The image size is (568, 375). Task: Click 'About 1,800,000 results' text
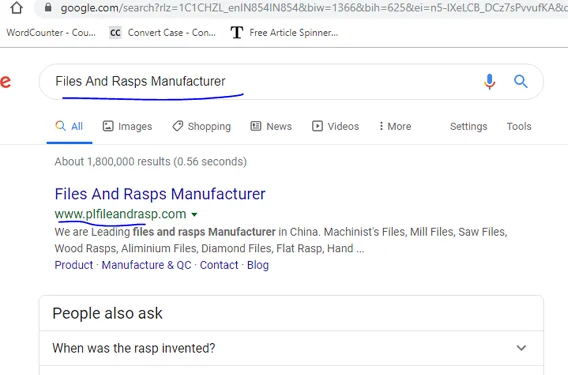point(151,162)
